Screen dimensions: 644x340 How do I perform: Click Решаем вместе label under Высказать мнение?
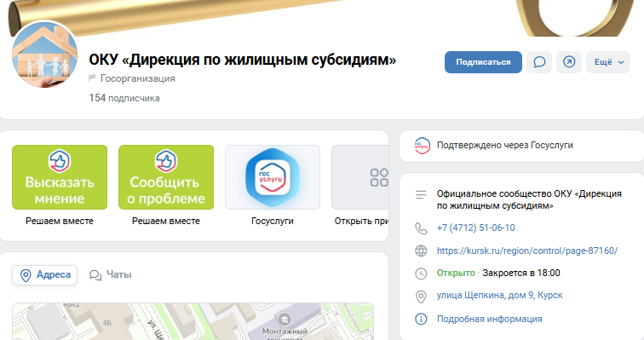click(x=60, y=221)
